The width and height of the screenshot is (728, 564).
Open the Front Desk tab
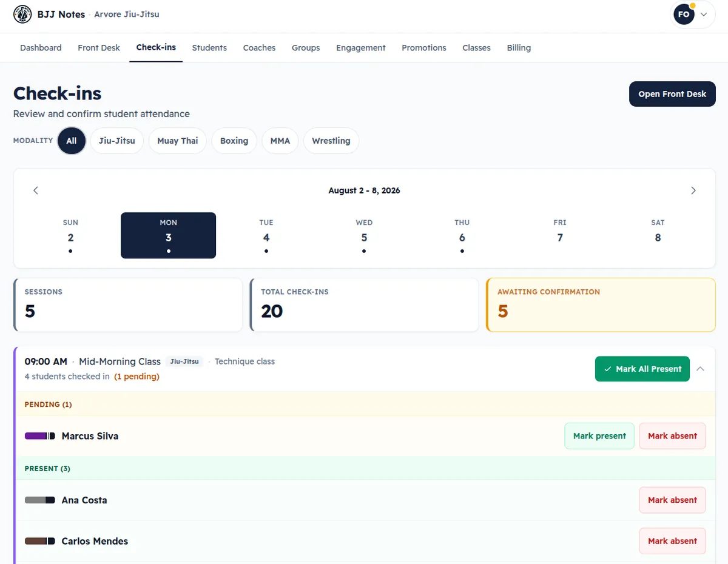tap(99, 48)
